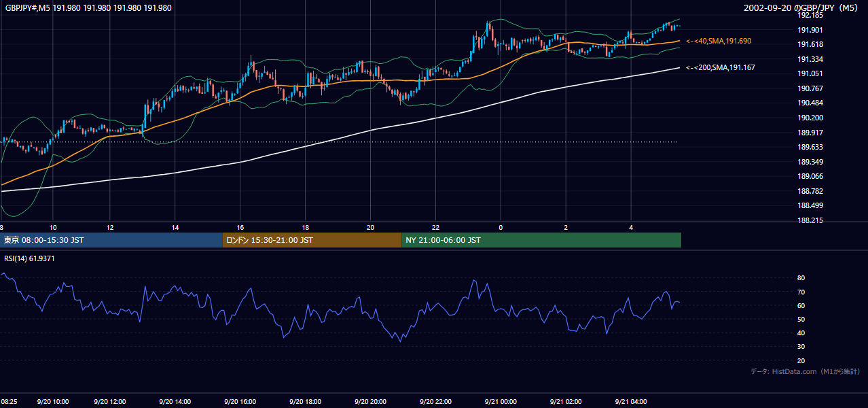868x408 pixels.
Task: Click the 191.334 price axis label
Action: [810, 59]
